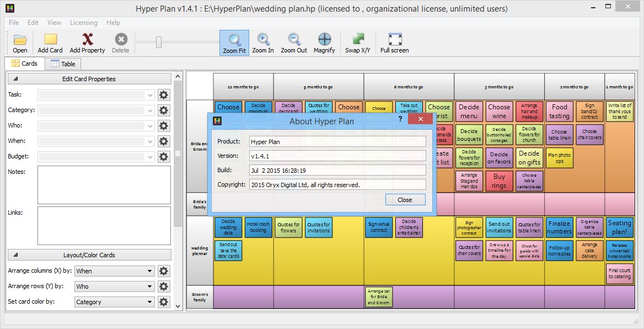
Task: Open the Category dropdown
Action: 96,110
